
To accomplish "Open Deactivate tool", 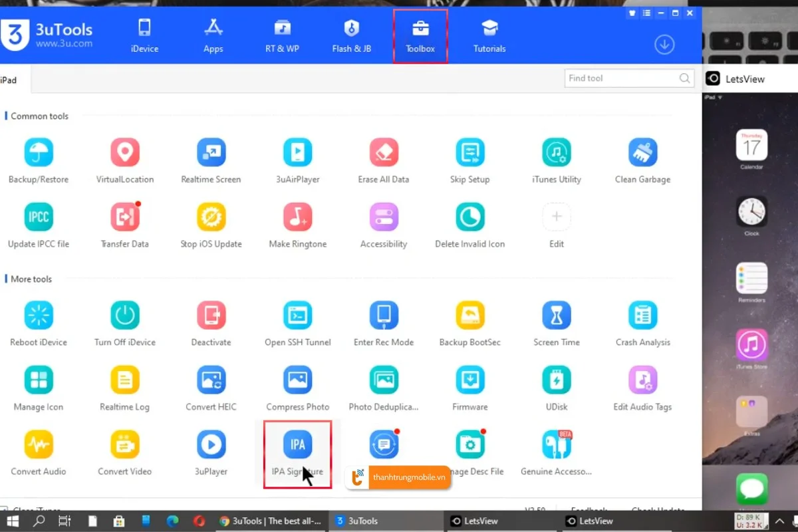I will (x=211, y=315).
